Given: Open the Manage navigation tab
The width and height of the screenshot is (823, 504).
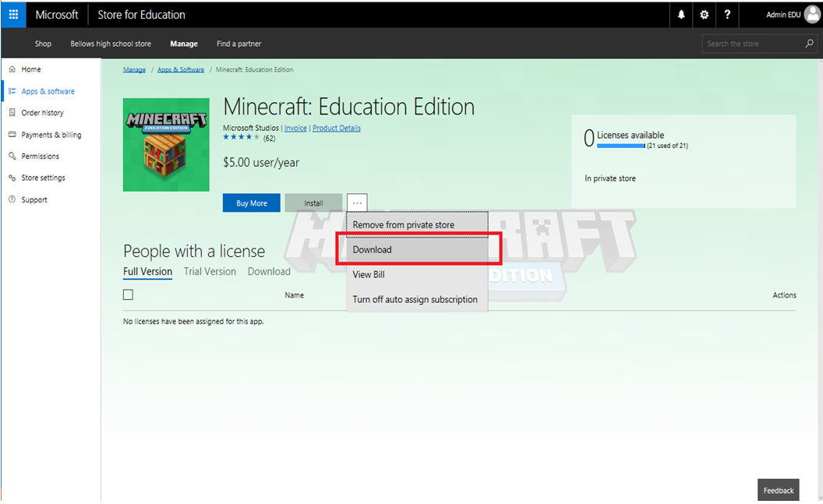Looking at the screenshot, I should (x=184, y=44).
